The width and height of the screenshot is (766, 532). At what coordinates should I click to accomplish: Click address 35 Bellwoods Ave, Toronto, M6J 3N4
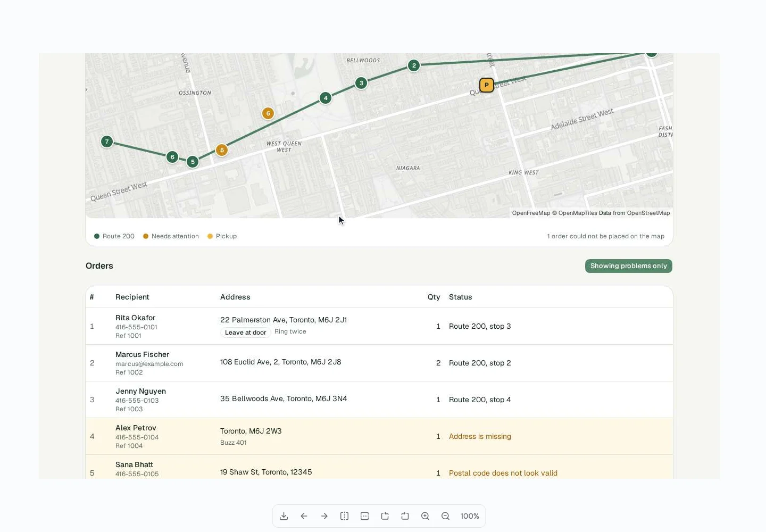click(284, 398)
